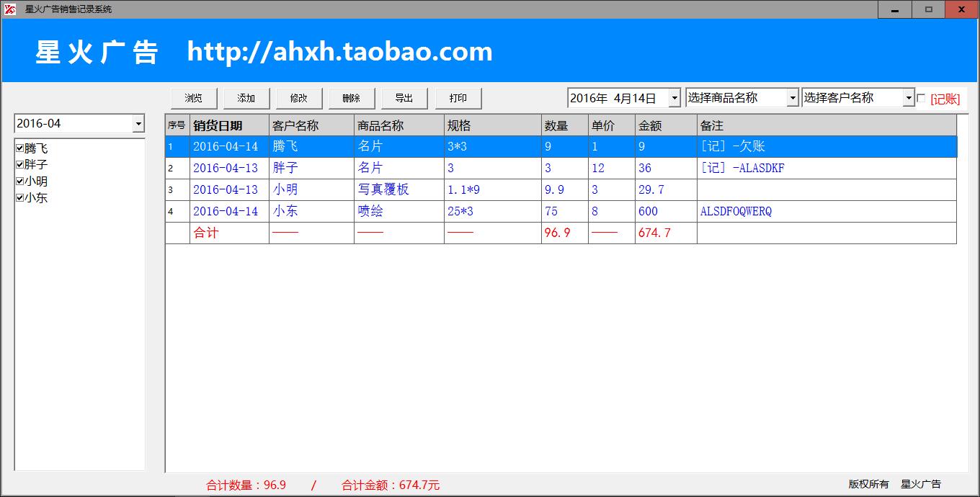Enable the 记账 checkbox
The width and height of the screenshot is (980, 497).
(921, 99)
